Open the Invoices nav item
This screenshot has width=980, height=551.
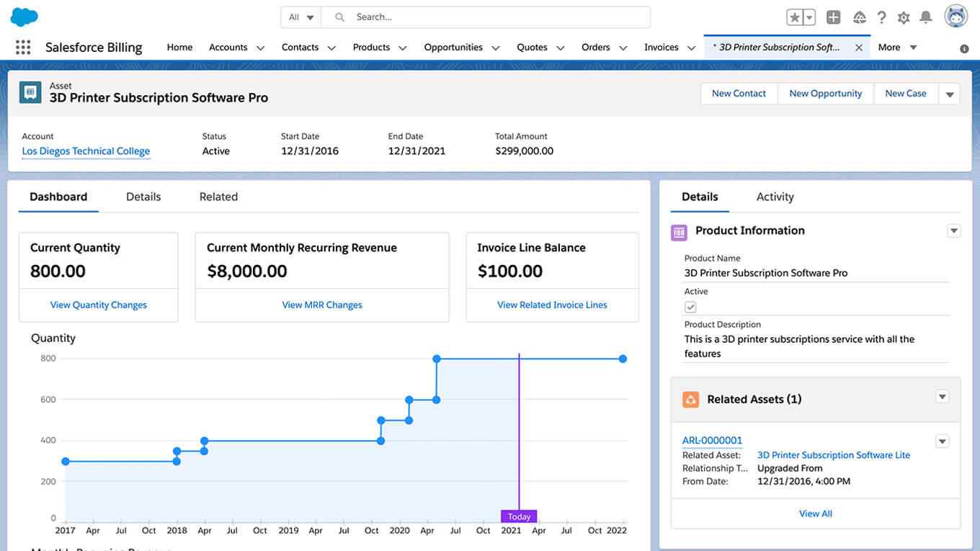click(x=661, y=48)
